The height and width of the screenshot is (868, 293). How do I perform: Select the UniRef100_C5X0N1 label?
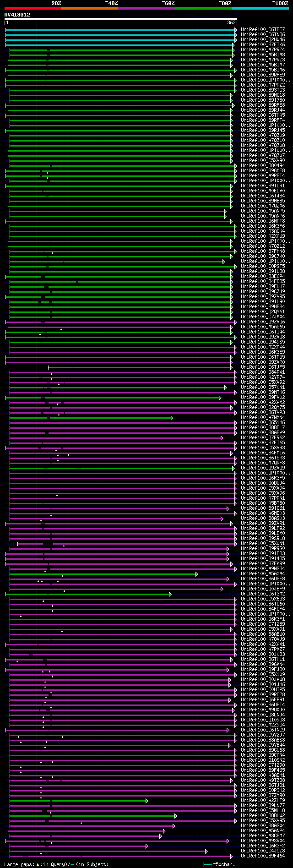(263, 544)
